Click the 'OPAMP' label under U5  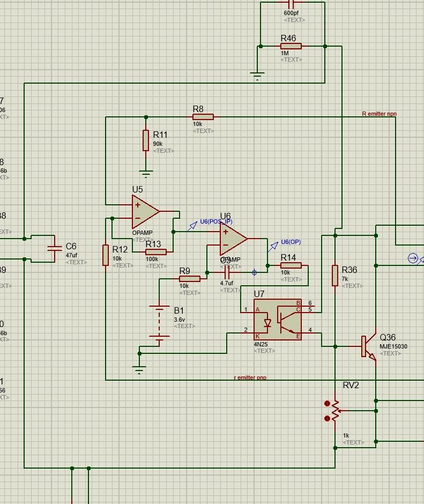[142, 232]
